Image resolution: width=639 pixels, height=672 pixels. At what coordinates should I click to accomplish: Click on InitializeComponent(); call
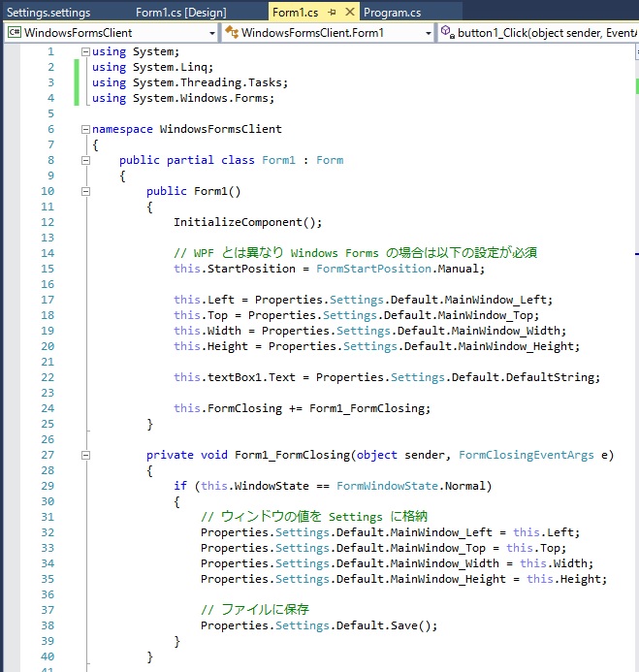247,222
